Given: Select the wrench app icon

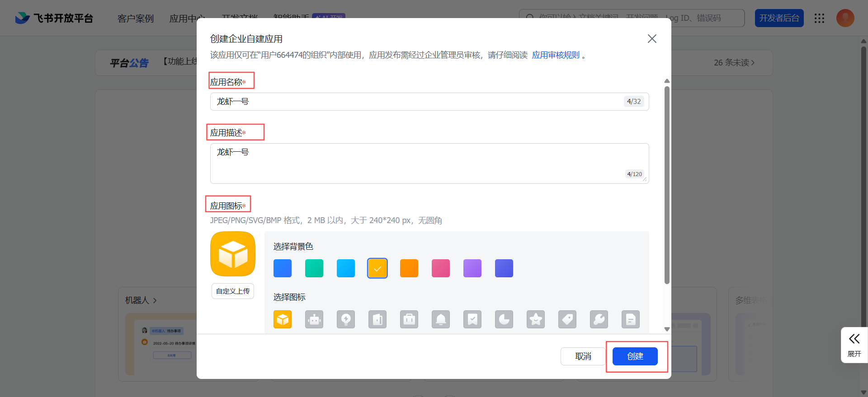Looking at the screenshot, I should (599, 319).
